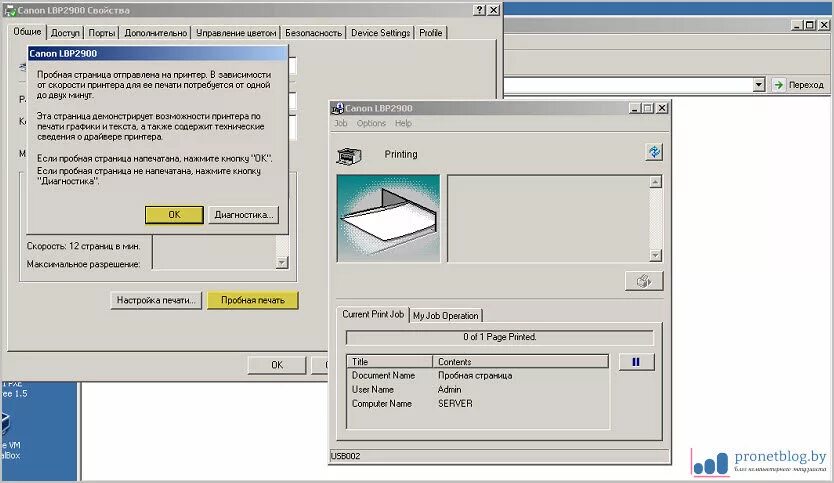Click the scroll down arrow in the Свойства paper list
This screenshot has height=483, width=834.
pos(282,263)
